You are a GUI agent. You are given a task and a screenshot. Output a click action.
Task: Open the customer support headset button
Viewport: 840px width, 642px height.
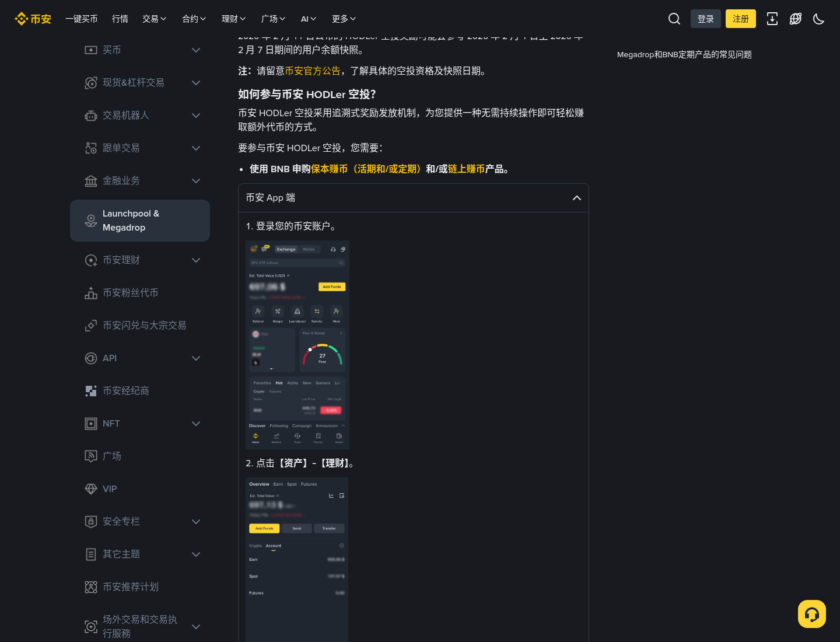(812, 614)
